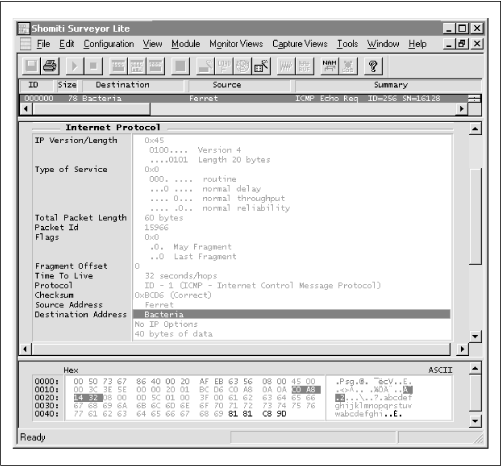Image resolution: width=502 pixels, height=467 pixels.
Task: Click the 'No IP Options' line
Action: coord(166,324)
